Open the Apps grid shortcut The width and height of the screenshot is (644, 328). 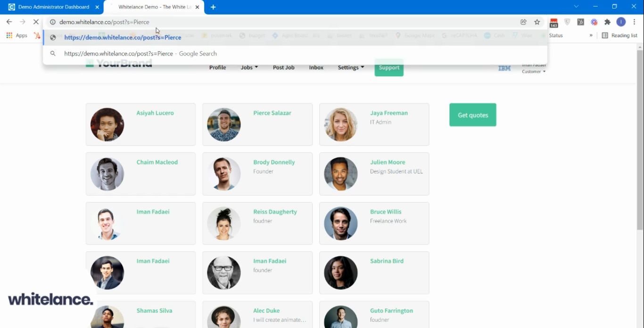(x=17, y=35)
